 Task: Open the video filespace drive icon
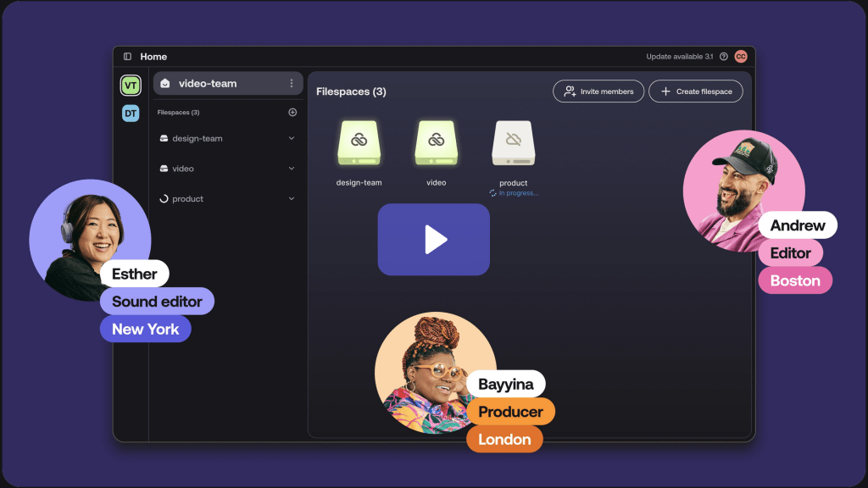coord(436,143)
